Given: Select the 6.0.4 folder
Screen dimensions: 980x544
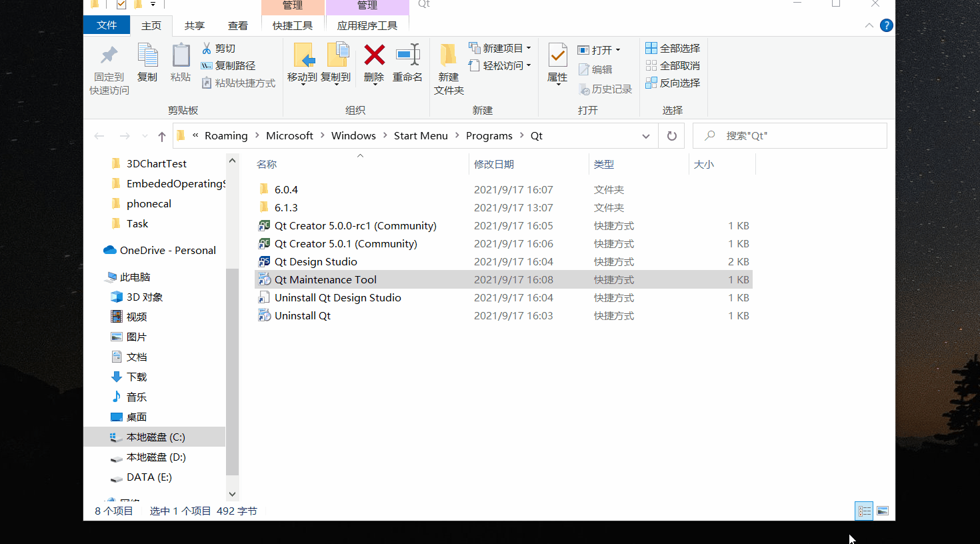Looking at the screenshot, I should (x=278, y=189).
